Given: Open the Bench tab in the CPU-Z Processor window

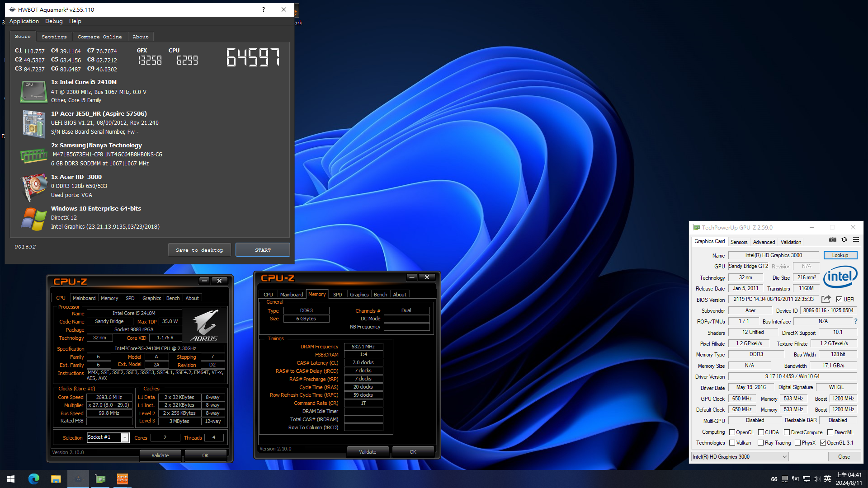Looking at the screenshot, I should 173,298.
